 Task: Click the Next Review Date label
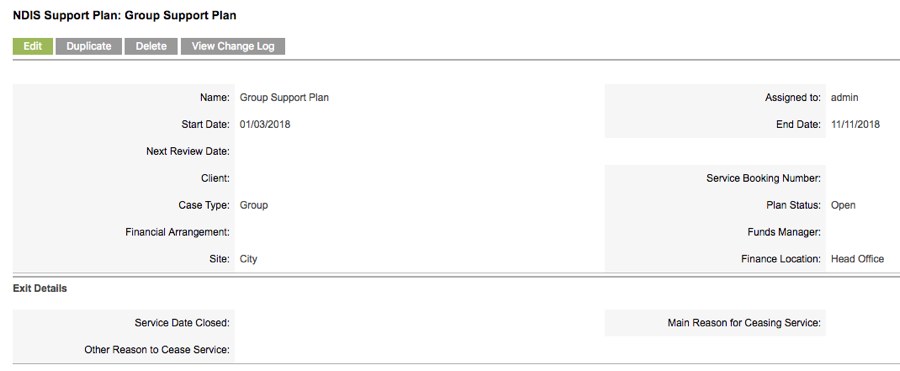[188, 152]
